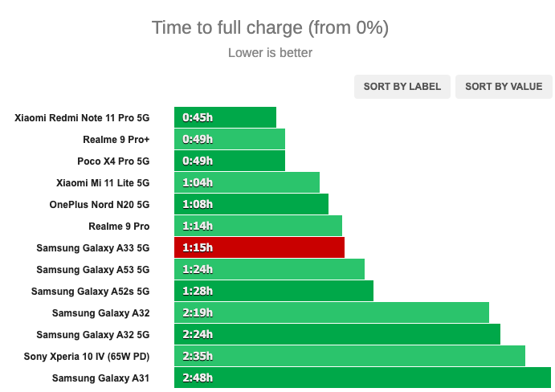Click the Xiaomi Redmi Note 11 Pro 5G label
The image size is (555, 392).
82,117
